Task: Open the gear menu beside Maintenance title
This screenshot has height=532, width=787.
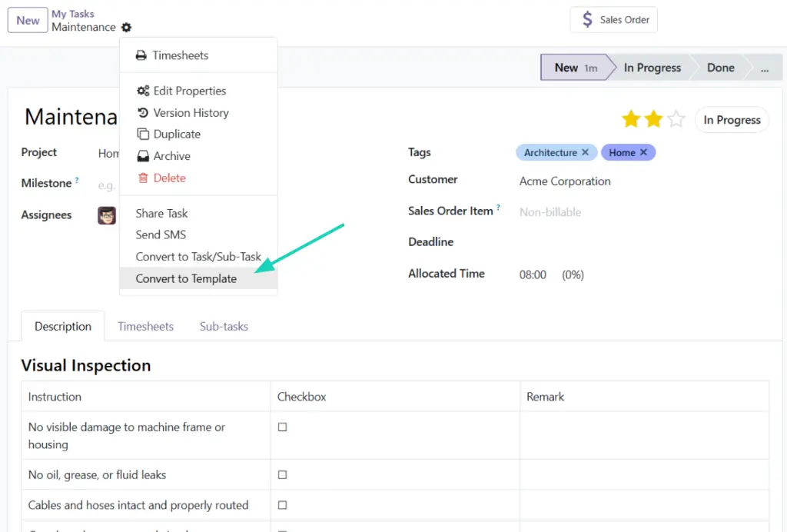Action: [126, 27]
